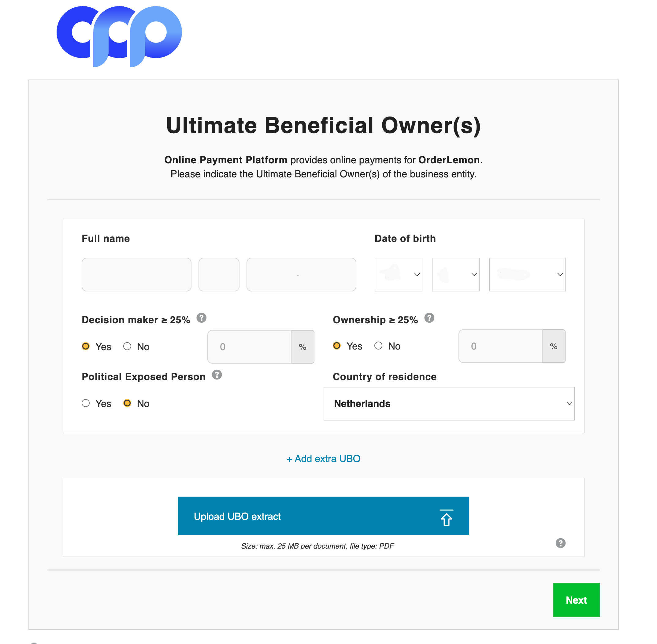Screen dimensions: 657x644
Task: Select Yes for Political Exposed Person
Action: tap(86, 403)
